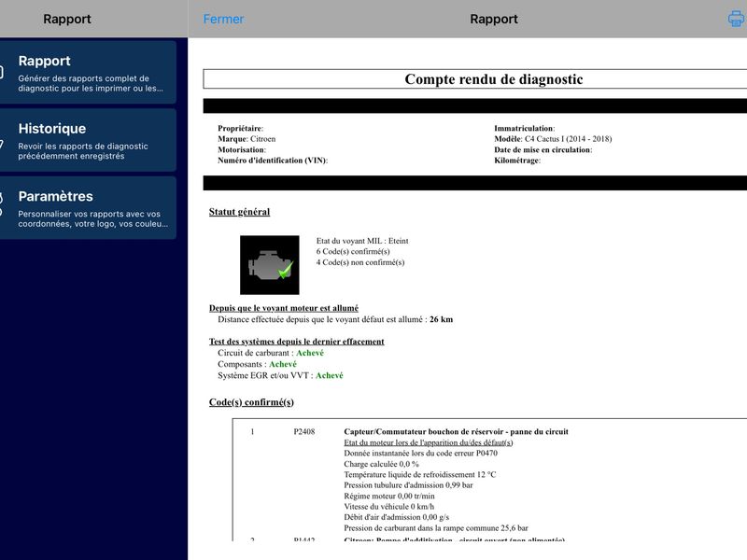The image size is (747, 560).
Task: Click the Modèle C4 Cactus field
Action: [553, 139]
